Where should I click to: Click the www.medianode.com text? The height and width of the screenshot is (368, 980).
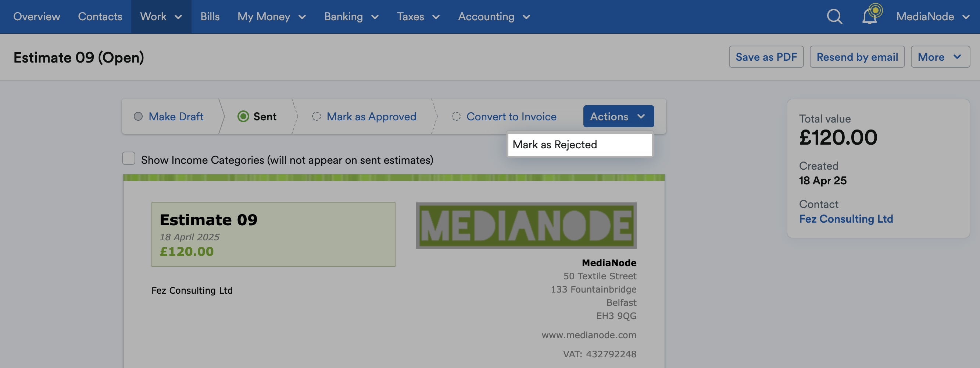[x=589, y=335]
